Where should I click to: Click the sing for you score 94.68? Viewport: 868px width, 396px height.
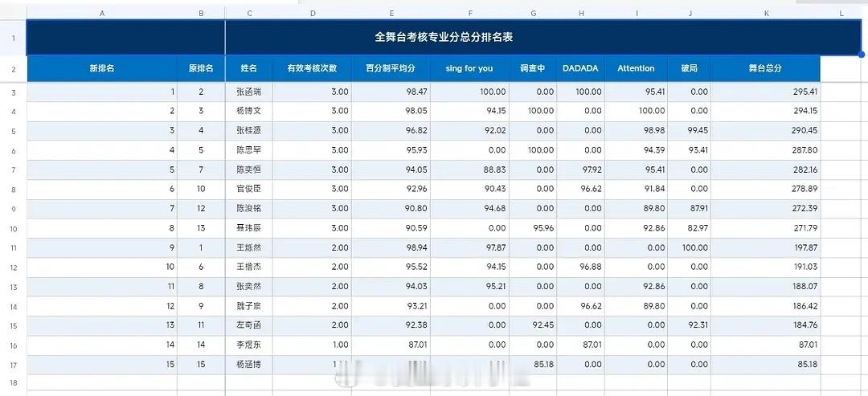(x=469, y=209)
